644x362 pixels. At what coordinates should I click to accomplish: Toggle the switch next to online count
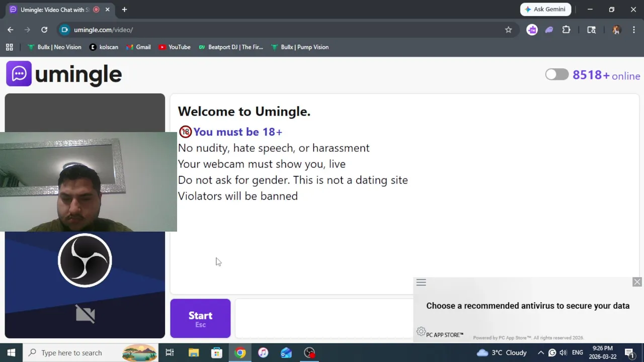(557, 75)
